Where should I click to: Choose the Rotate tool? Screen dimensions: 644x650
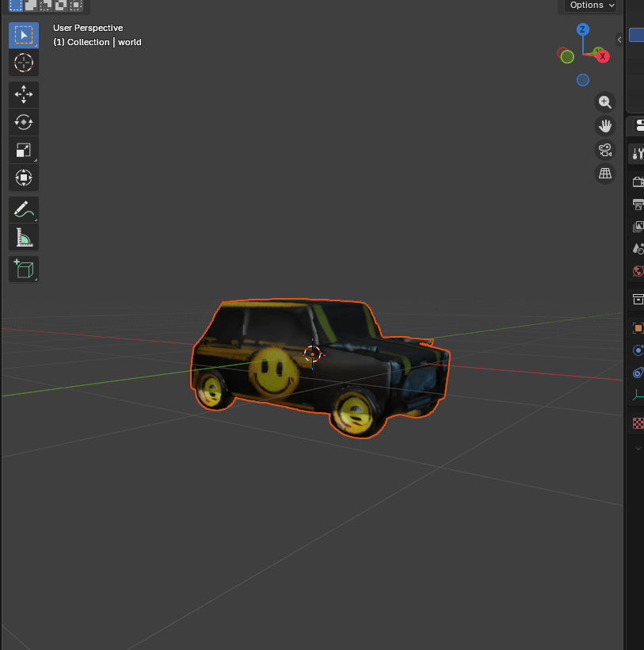(x=24, y=122)
